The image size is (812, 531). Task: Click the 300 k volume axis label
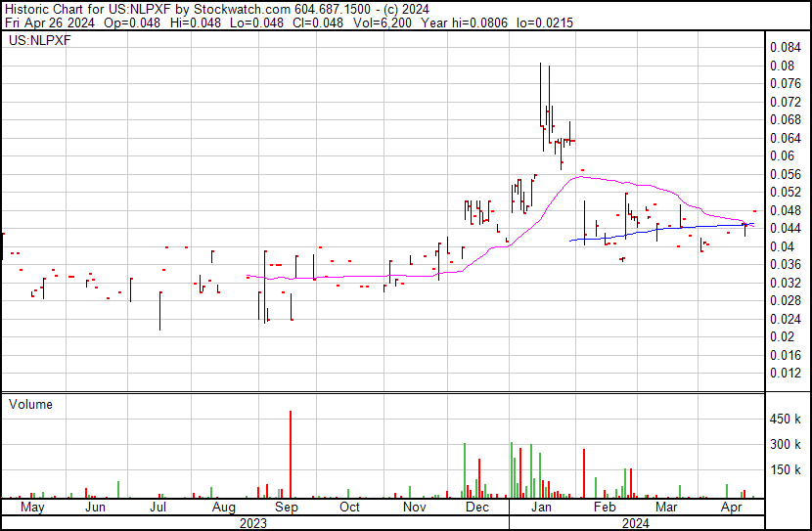tap(786, 445)
